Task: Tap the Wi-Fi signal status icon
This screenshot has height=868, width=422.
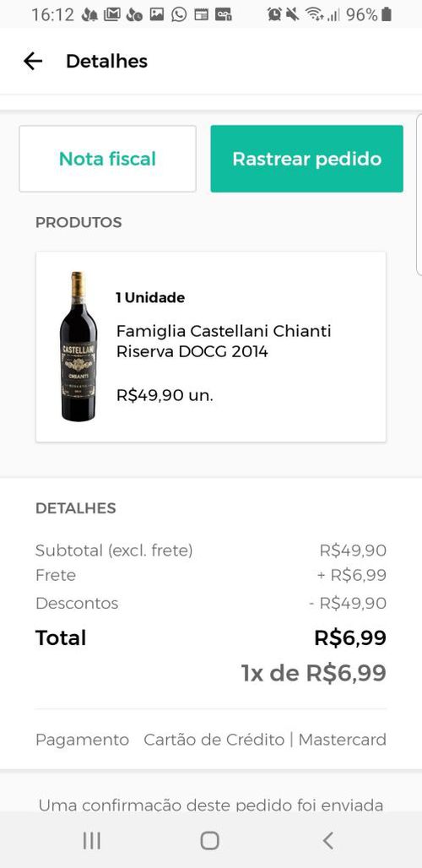Action: tap(314, 14)
